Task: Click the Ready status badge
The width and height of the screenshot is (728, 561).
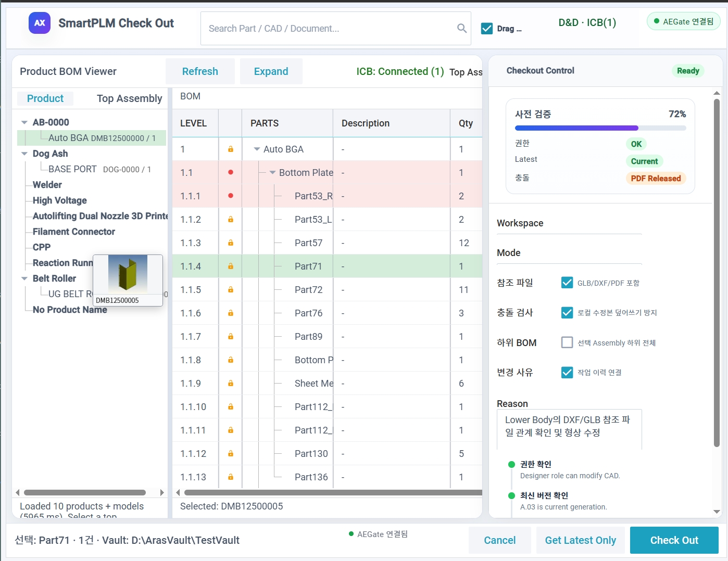Action: 688,71
